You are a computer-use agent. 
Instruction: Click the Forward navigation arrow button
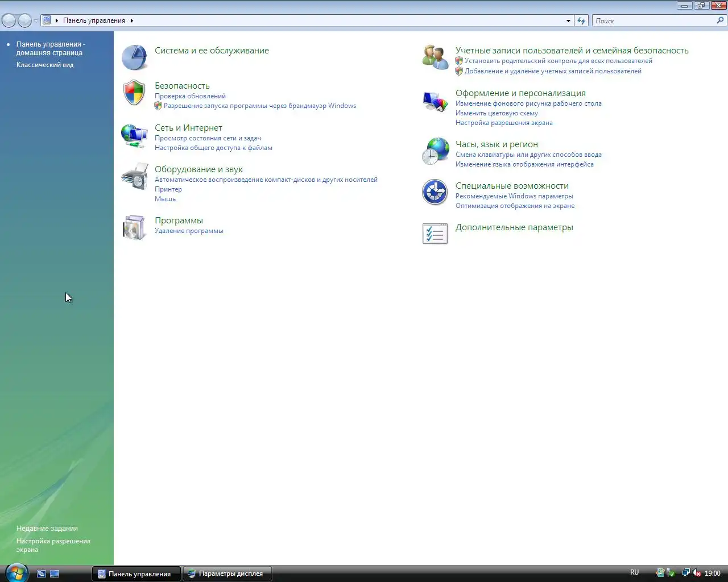(x=24, y=21)
